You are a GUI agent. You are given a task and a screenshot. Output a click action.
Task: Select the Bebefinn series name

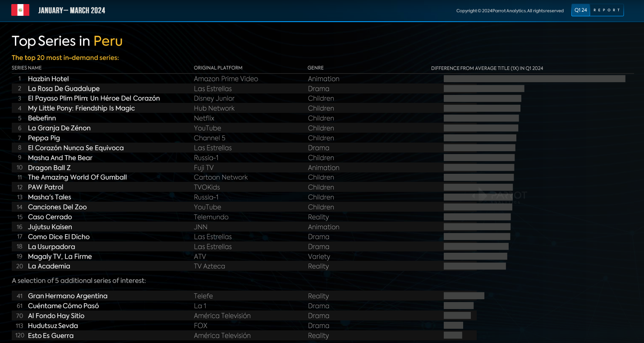coord(42,118)
